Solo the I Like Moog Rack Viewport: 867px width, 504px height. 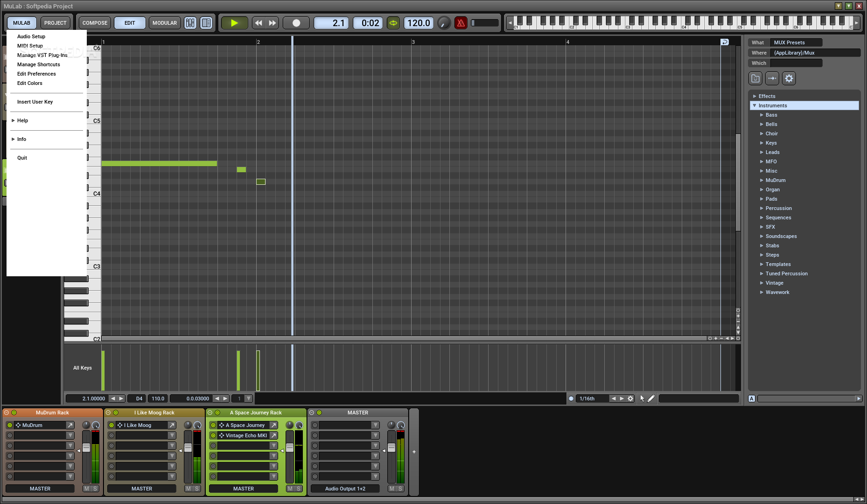(x=196, y=489)
